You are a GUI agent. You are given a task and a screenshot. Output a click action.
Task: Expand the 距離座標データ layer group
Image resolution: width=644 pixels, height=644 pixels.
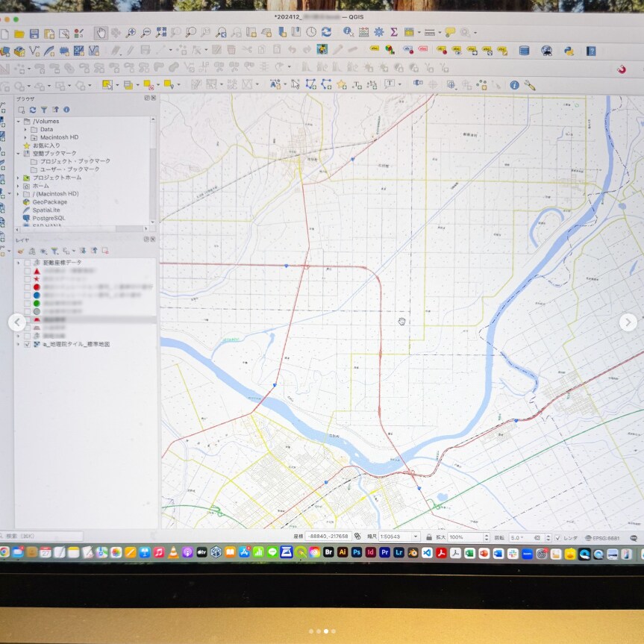coord(18,263)
